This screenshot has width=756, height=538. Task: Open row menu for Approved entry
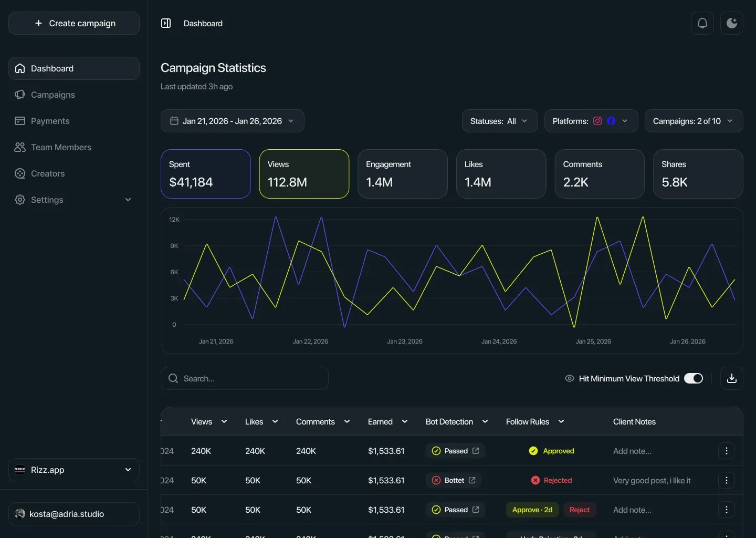726,451
